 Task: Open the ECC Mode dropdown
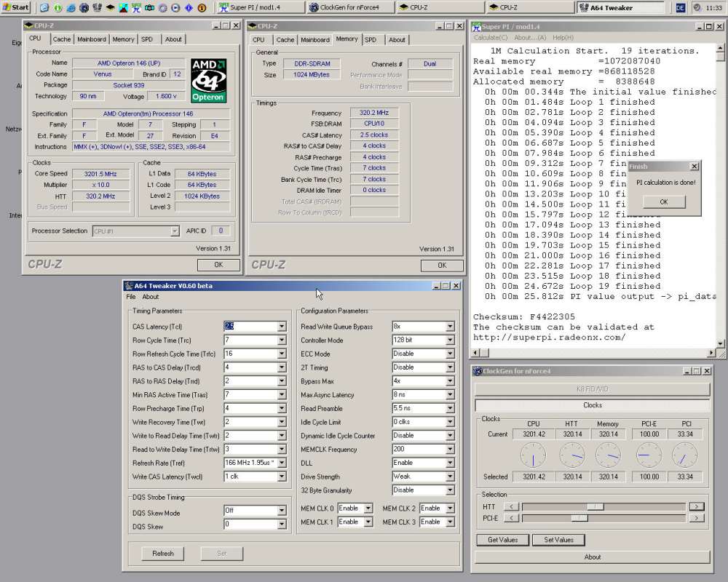(450, 354)
